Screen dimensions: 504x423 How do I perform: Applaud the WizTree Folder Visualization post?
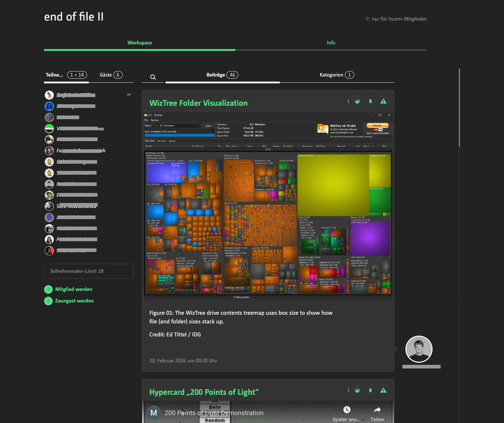pyautogui.click(x=357, y=101)
